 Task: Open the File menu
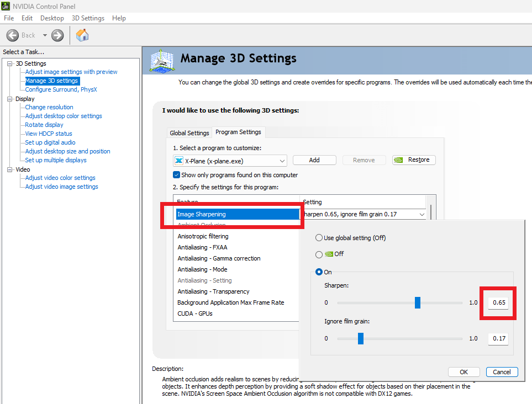(9, 18)
